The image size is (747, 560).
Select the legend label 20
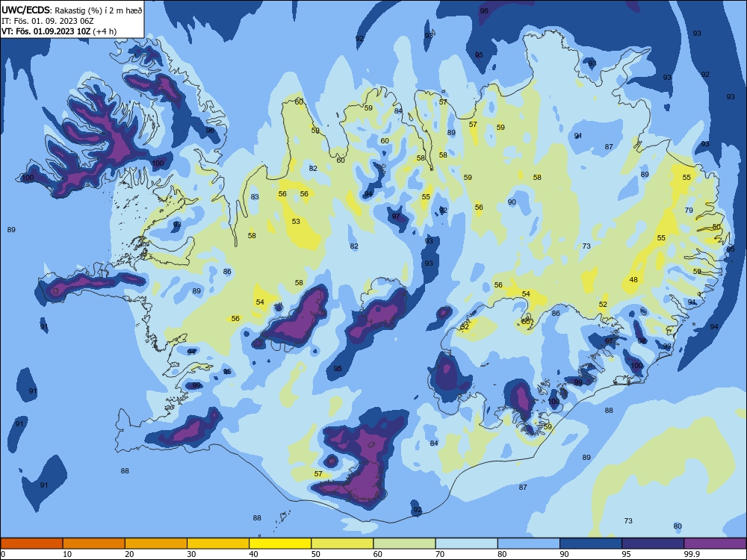click(129, 554)
